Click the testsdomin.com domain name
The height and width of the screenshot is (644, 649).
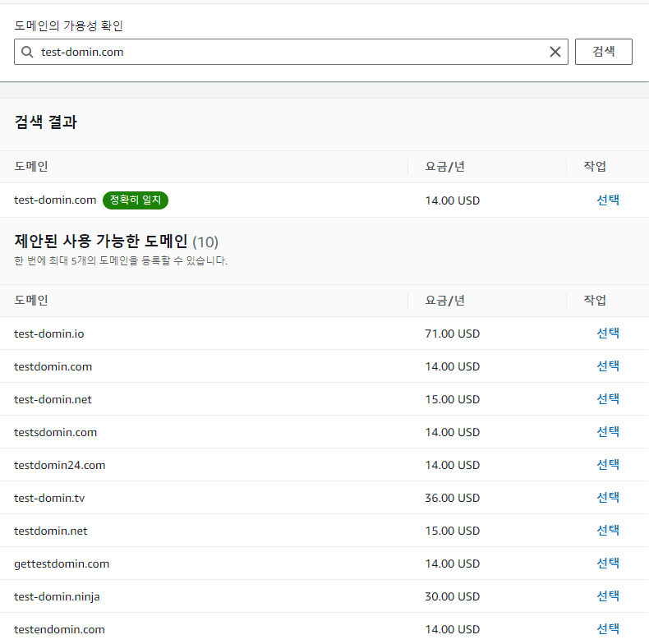[56, 432]
